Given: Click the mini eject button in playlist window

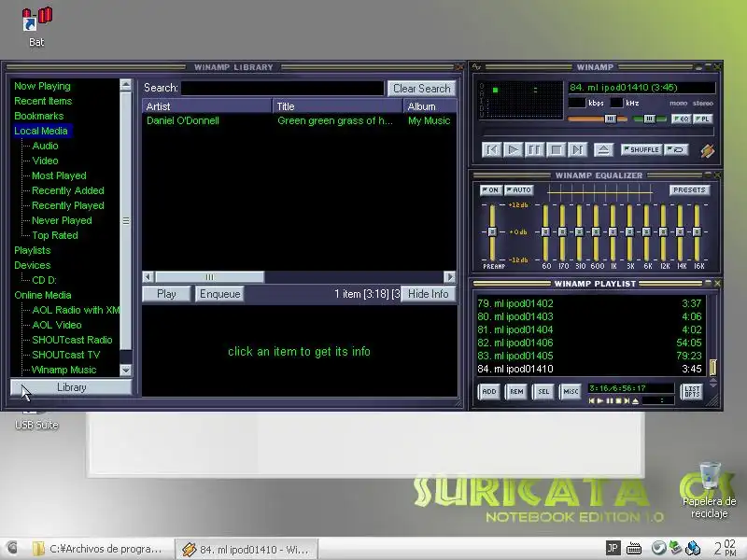Looking at the screenshot, I should pyautogui.click(x=635, y=401).
